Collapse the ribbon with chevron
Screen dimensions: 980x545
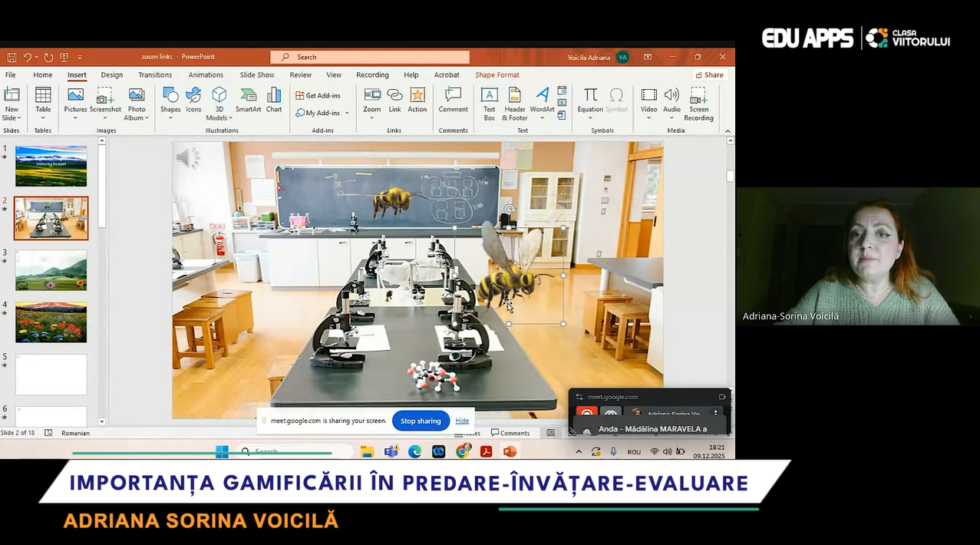tap(728, 131)
